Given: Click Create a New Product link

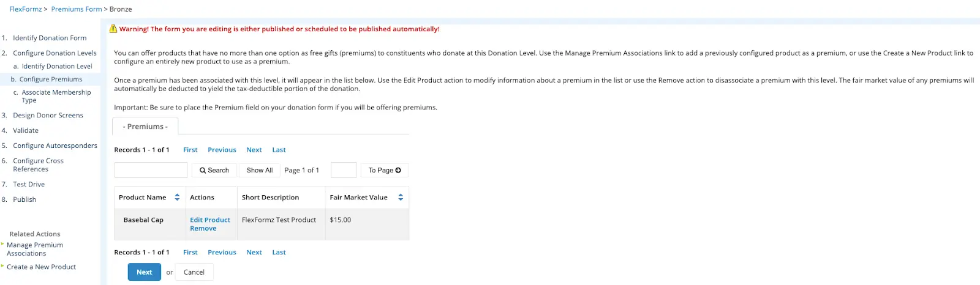Looking at the screenshot, I should click(42, 267).
